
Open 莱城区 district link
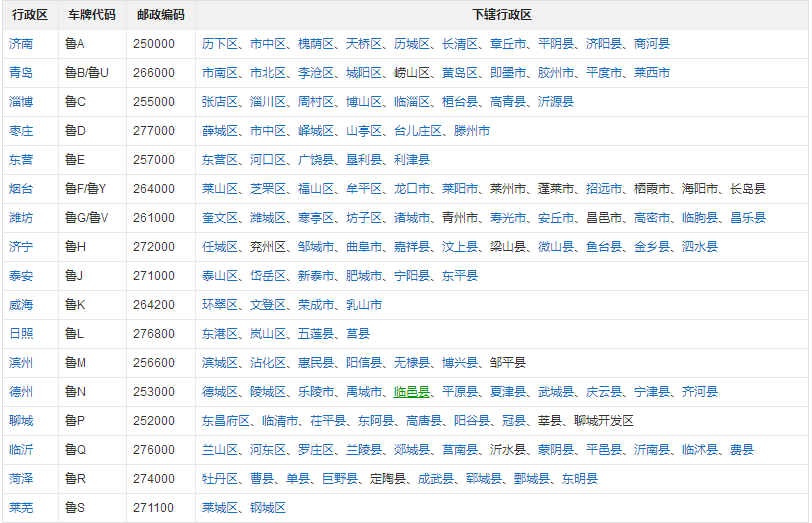(x=220, y=508)
